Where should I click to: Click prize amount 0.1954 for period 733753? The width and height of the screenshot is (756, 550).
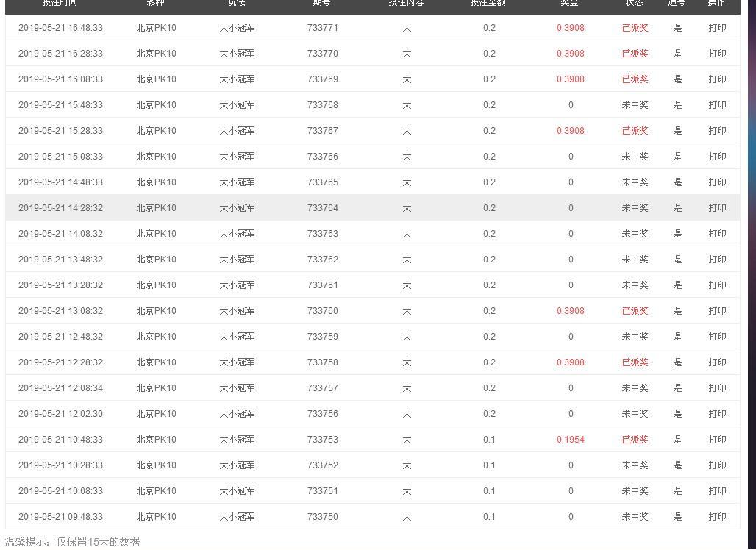[x=571, y=440]
